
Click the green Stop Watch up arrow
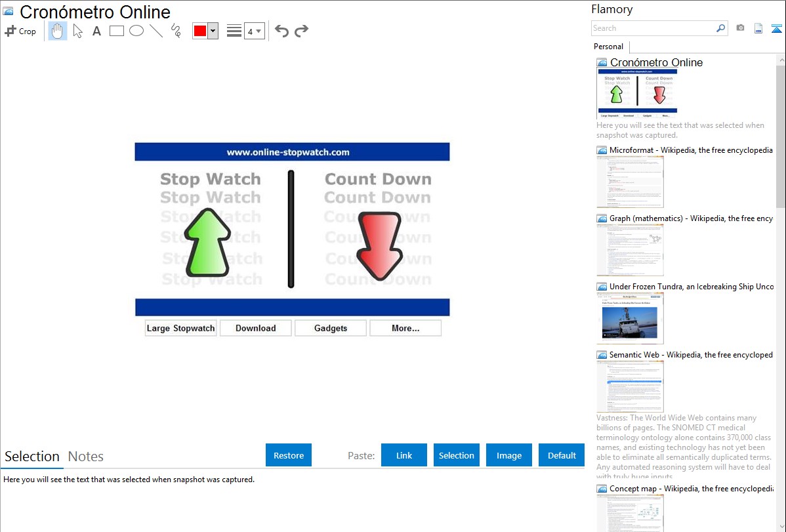(207, 243)
